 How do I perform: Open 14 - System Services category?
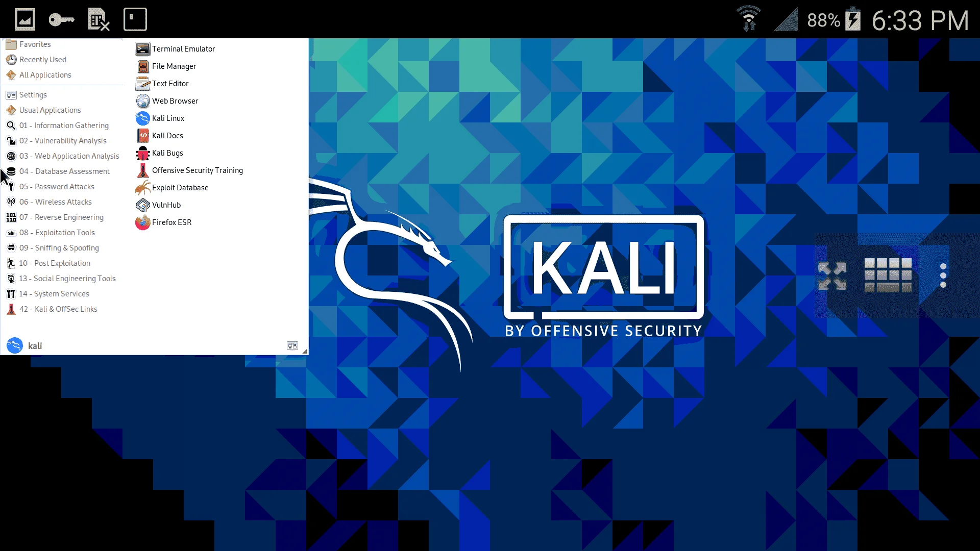point(47,294)
